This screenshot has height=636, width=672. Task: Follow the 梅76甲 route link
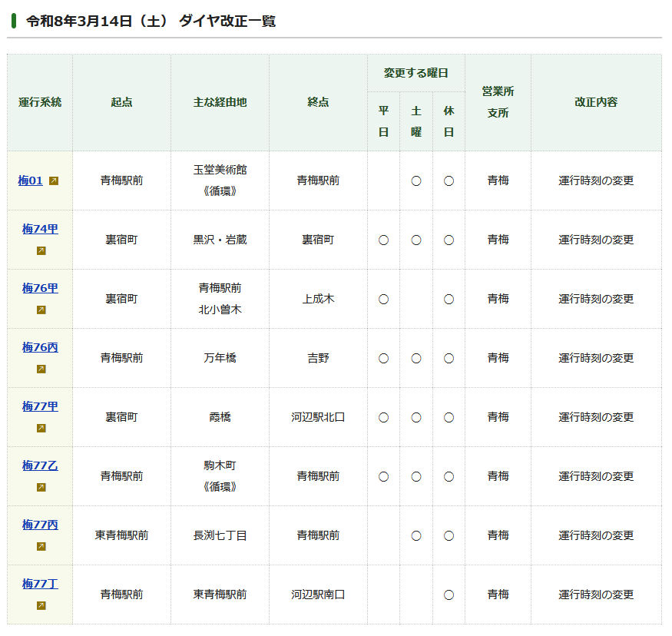pos(40,288)
